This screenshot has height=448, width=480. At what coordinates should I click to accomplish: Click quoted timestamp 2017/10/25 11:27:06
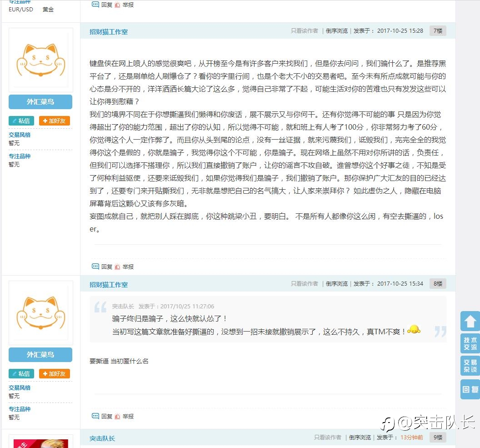[x=187, y=306]
